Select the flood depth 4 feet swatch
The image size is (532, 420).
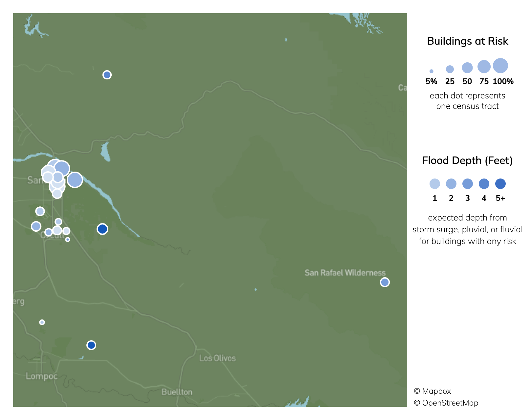(484, 184)
